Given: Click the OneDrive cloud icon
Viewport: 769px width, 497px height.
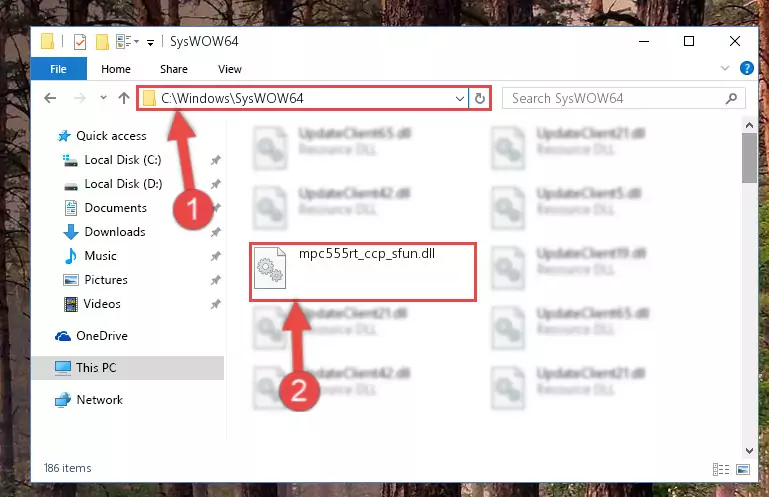Looking at the screenshot, I should 63,336.
